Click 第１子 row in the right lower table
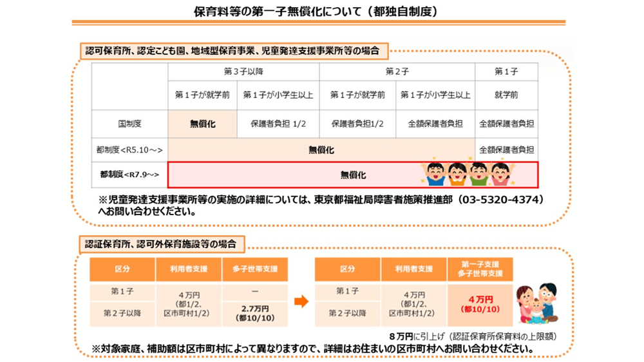The height and width of the screenshot is (362, 644). click(348, 291)
